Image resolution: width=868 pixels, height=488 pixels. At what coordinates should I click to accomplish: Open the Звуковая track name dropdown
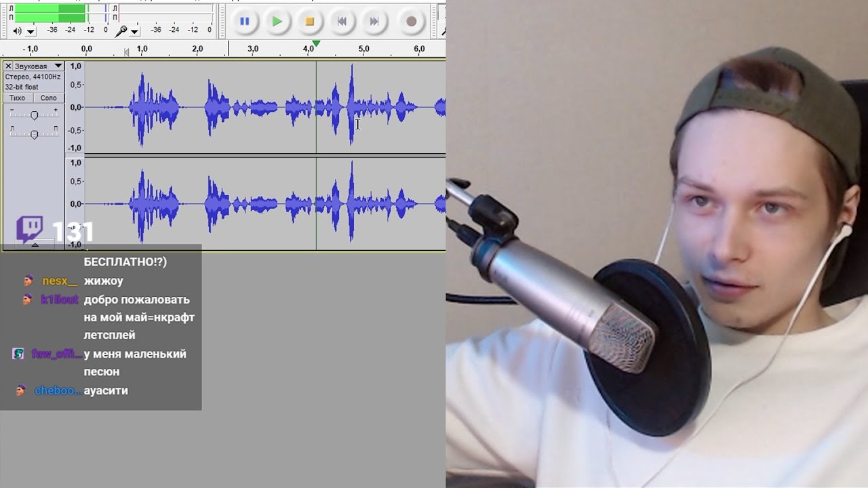[x=39, y=66]
